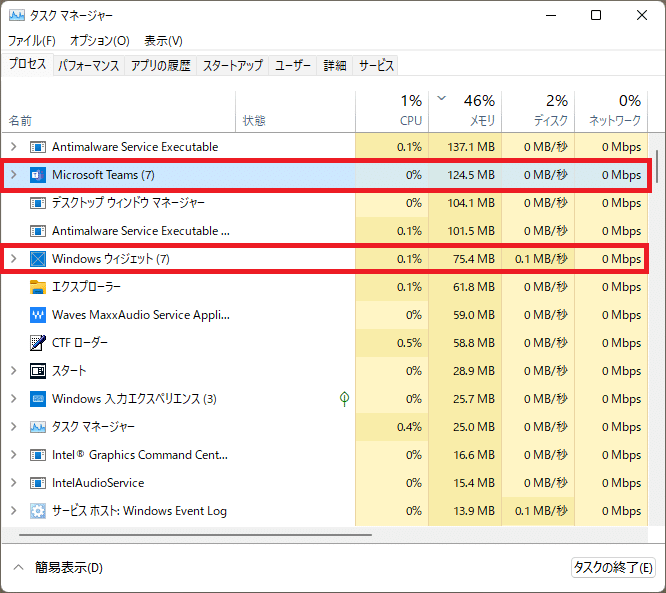Click the green leaf efficiency status icon
The width and height of the screenshot is (666, 593).
[344, 398]
